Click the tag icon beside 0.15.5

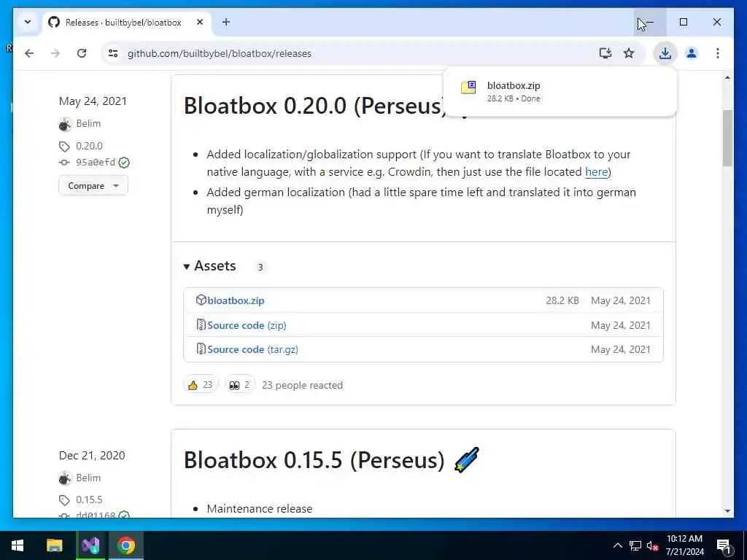[64, 500]
